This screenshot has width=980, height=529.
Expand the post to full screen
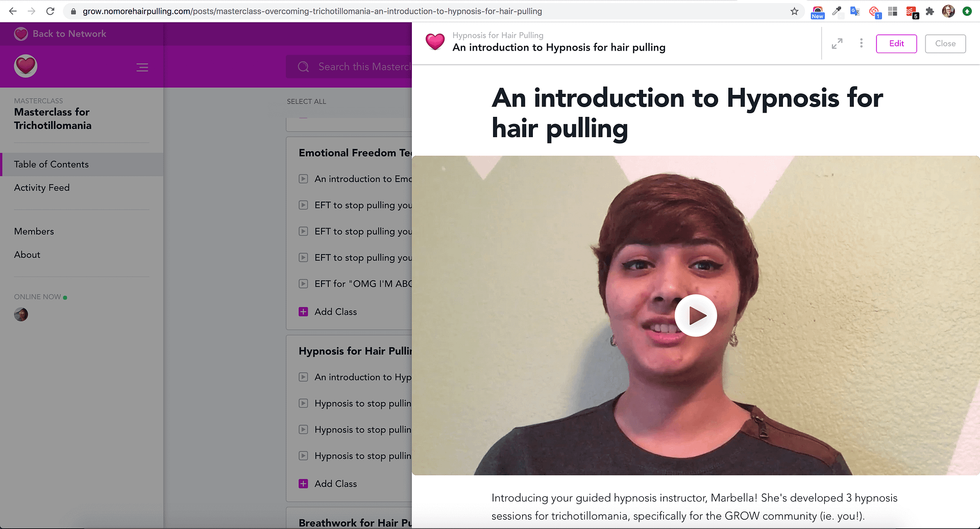(837, 44)
